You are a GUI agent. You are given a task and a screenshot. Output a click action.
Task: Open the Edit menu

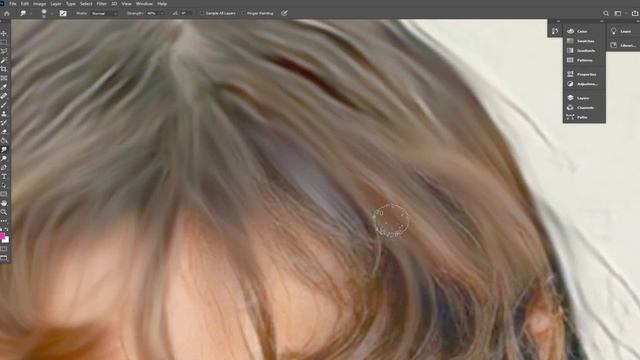25,4
